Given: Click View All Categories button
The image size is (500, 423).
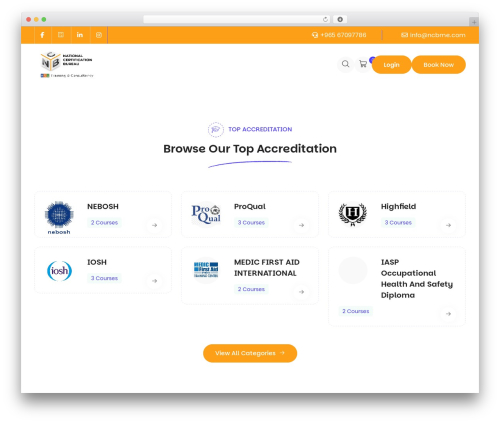Looking at the screenshot, I should (250, 353).
